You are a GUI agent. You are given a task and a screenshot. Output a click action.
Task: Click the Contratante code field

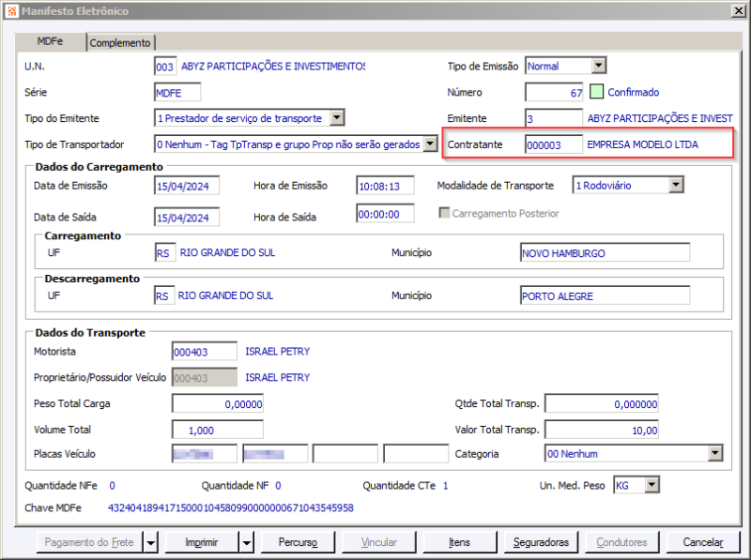point(553,144)
